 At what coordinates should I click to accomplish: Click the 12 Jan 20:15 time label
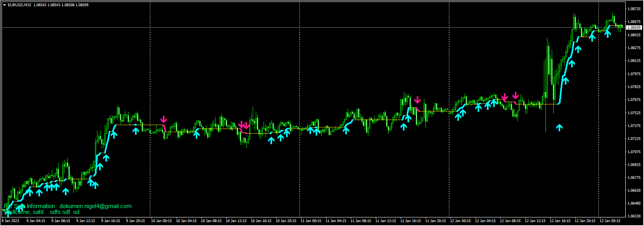pos(585,221)
